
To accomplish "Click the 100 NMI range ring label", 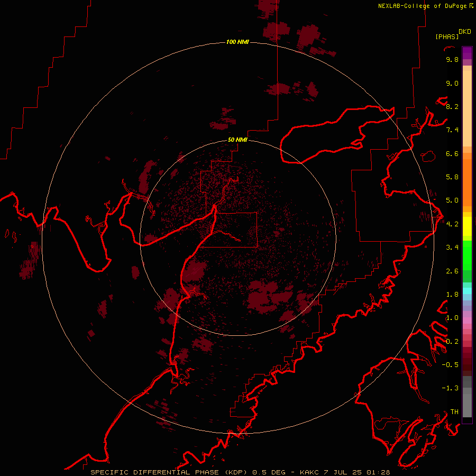I will pos(237,42).
